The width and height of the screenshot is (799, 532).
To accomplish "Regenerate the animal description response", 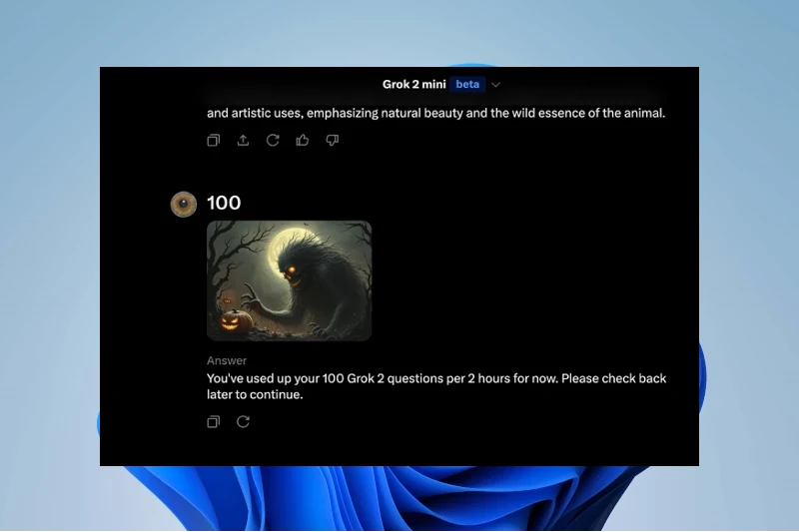I will pyautogui.click(x=273, y=140).
